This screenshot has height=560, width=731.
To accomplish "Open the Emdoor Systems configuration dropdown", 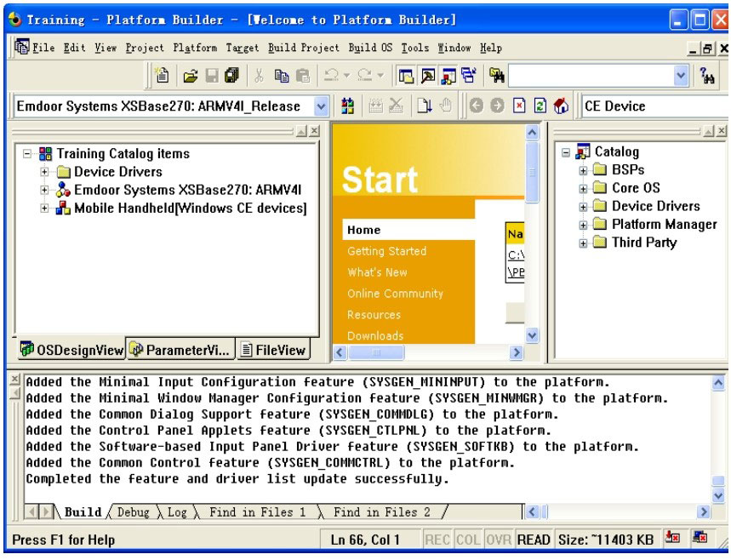I will 321,106.
